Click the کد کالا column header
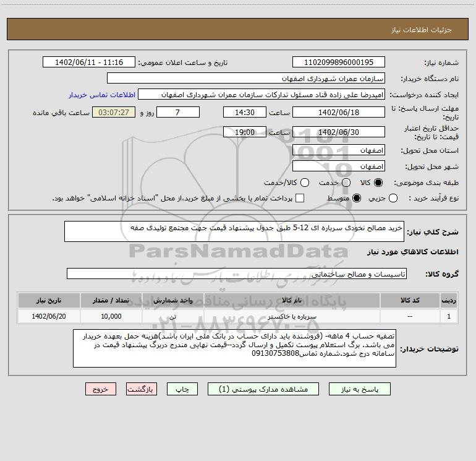This screenshot has width=476, height=461. coord(410,300)
